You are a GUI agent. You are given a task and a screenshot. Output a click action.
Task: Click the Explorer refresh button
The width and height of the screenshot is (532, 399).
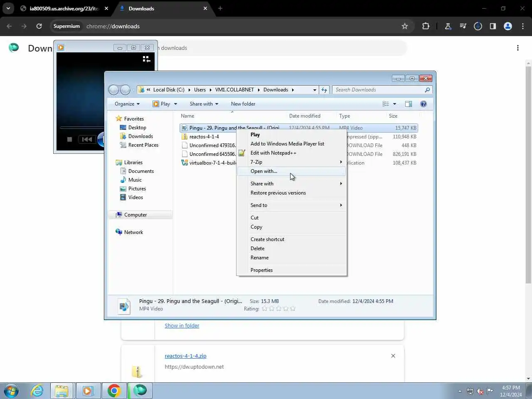(324, 90)
